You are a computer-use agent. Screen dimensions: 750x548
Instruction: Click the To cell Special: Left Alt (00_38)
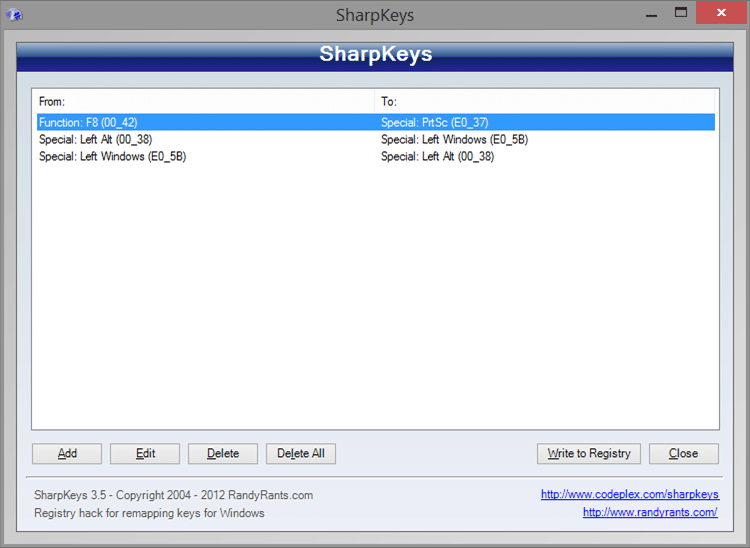[438, 156]
